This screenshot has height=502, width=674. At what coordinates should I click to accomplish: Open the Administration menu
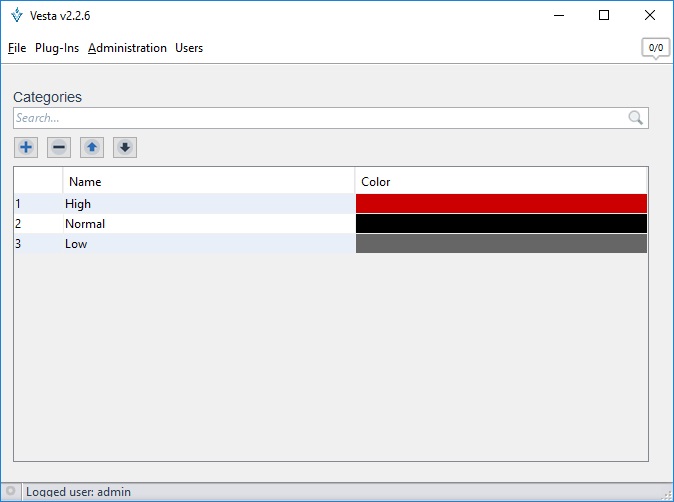pos(127,48)
